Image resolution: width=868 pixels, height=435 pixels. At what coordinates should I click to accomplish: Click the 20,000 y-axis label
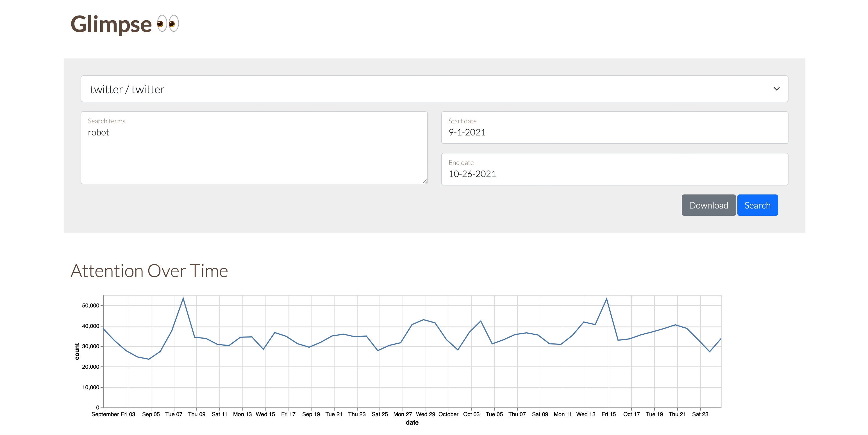click(x=90, y=367)
